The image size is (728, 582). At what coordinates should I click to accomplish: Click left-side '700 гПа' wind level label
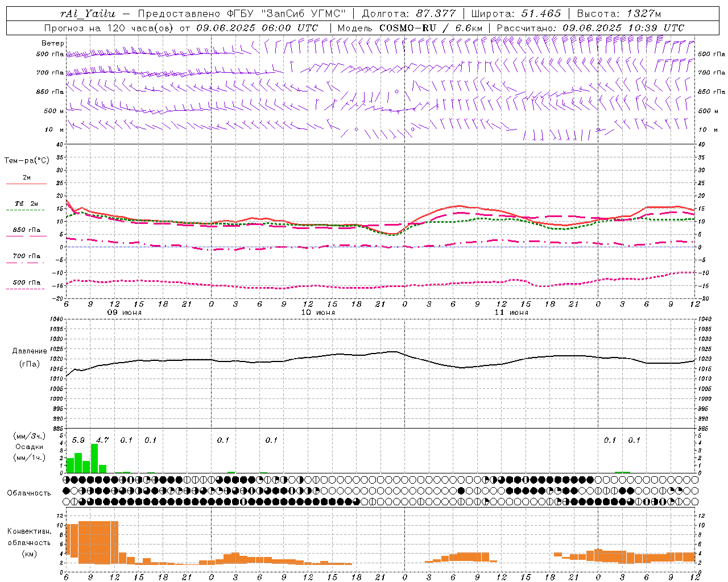pos(50,73)
